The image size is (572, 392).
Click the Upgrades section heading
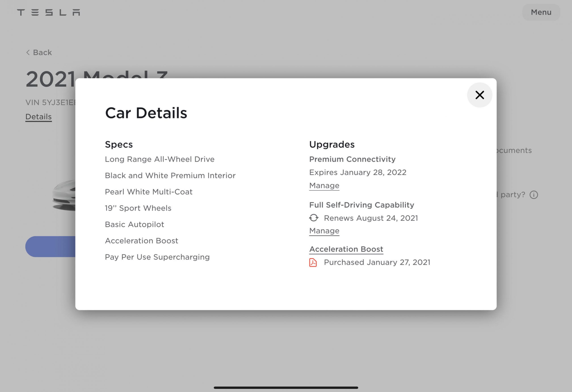point(332,144)
